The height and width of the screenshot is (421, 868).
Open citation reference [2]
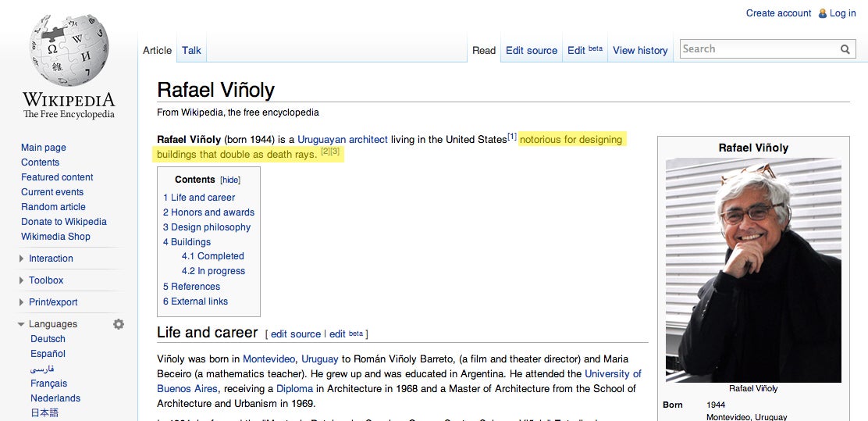point(325,152)
